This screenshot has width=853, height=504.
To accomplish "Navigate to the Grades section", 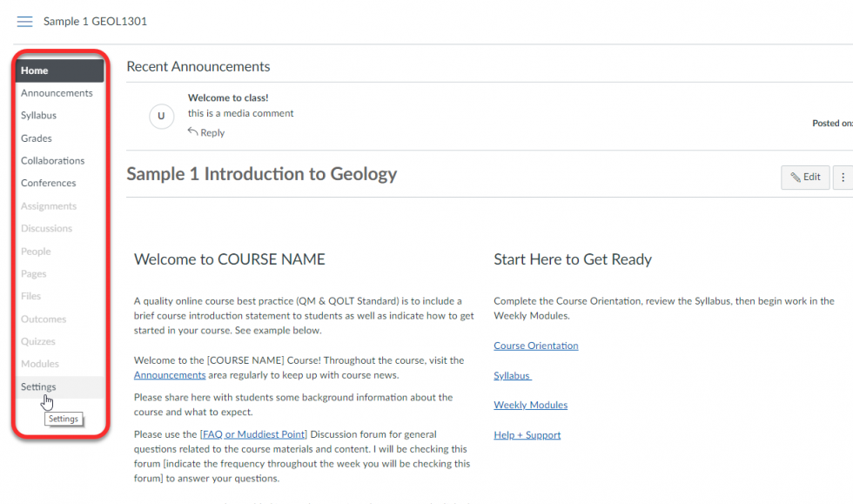I will click(36, 138).
